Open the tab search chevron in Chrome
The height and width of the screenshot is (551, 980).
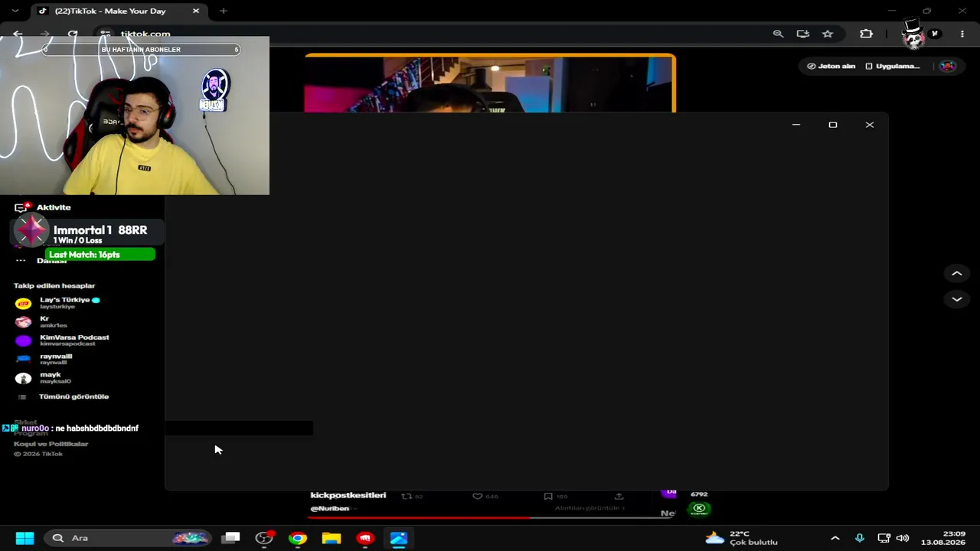(15, 11)
